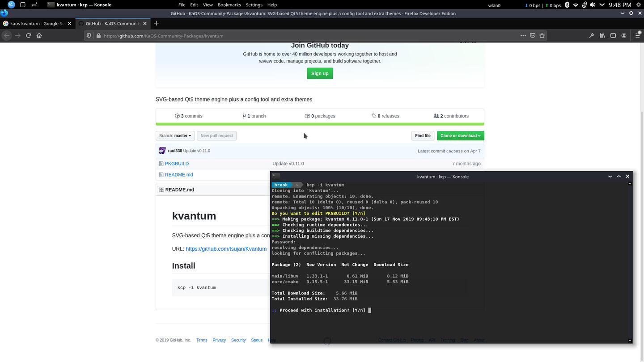The height and width of the screenshot is (362, 644).
Task: Open the KaOS application launcher icon
Action: [x=11, y=5]
